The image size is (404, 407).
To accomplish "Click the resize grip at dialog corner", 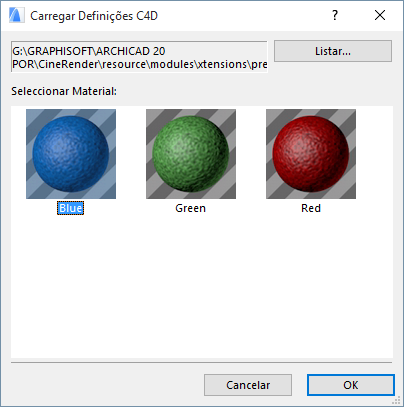I will coord(396,400).
